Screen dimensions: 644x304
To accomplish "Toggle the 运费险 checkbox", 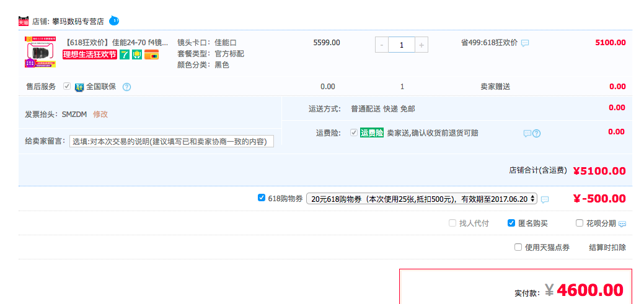I will (x=354, y=133).
